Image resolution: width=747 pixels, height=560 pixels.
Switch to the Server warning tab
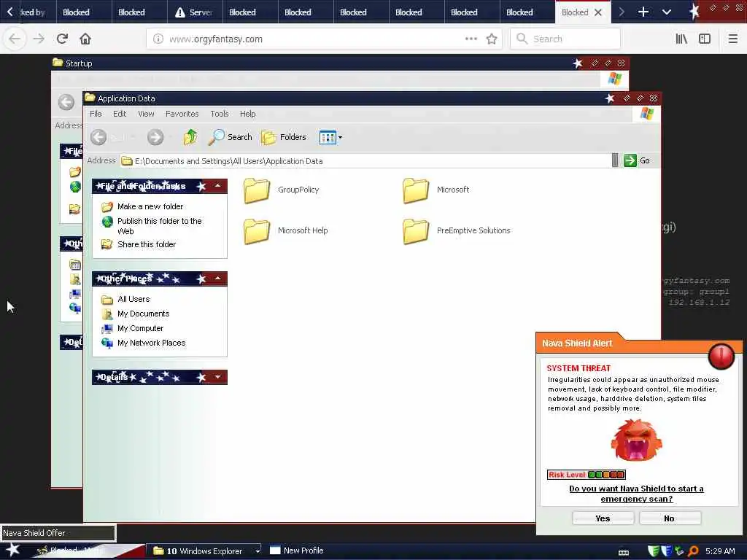[195, 12]
